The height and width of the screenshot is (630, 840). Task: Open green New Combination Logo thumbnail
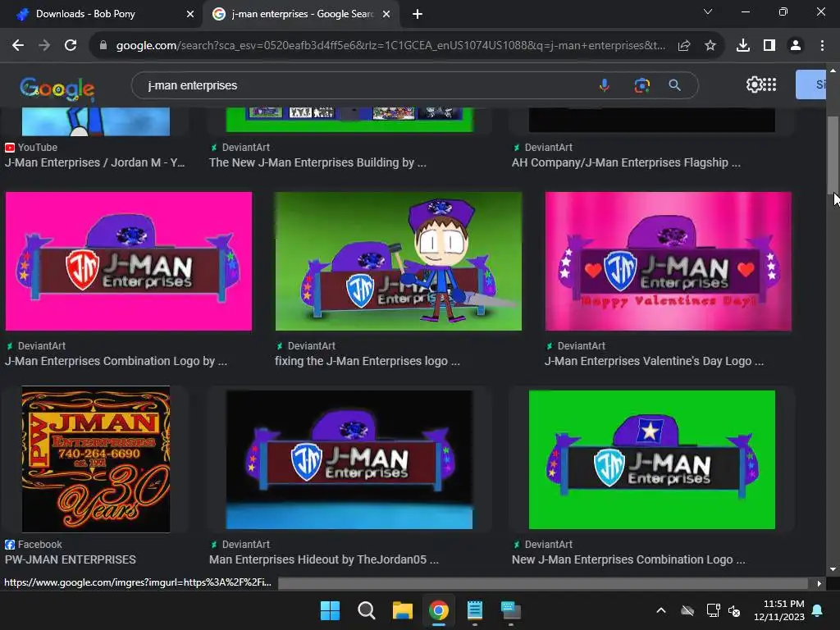coord(652,459)
